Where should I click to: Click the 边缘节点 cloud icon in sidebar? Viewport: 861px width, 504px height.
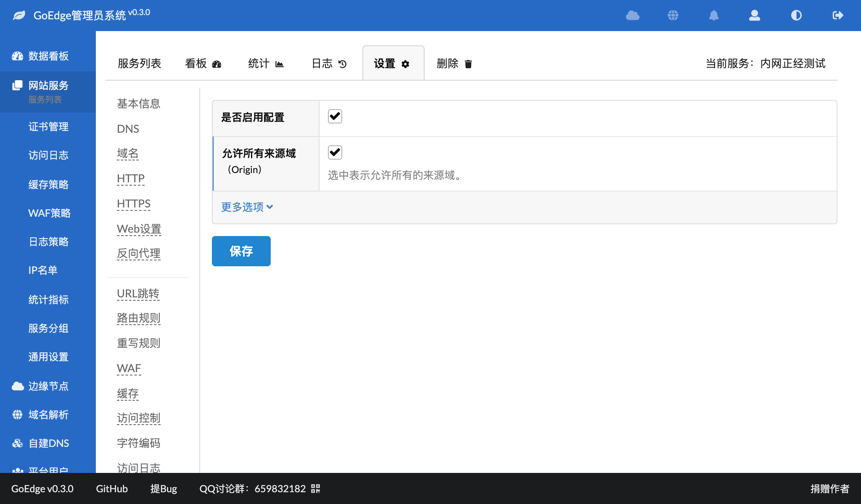click(17, 386)
